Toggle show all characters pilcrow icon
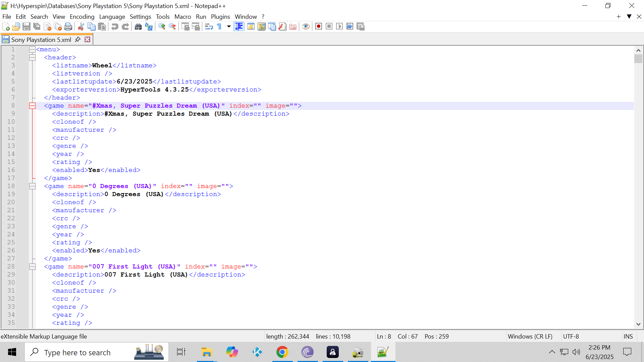644x362 pixels. tap(219, 26)
